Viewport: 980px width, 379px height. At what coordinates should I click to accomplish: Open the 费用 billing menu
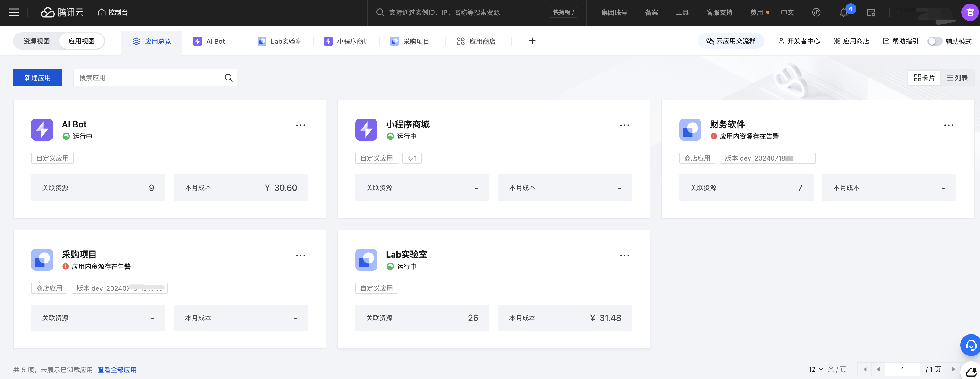(757, 13)
